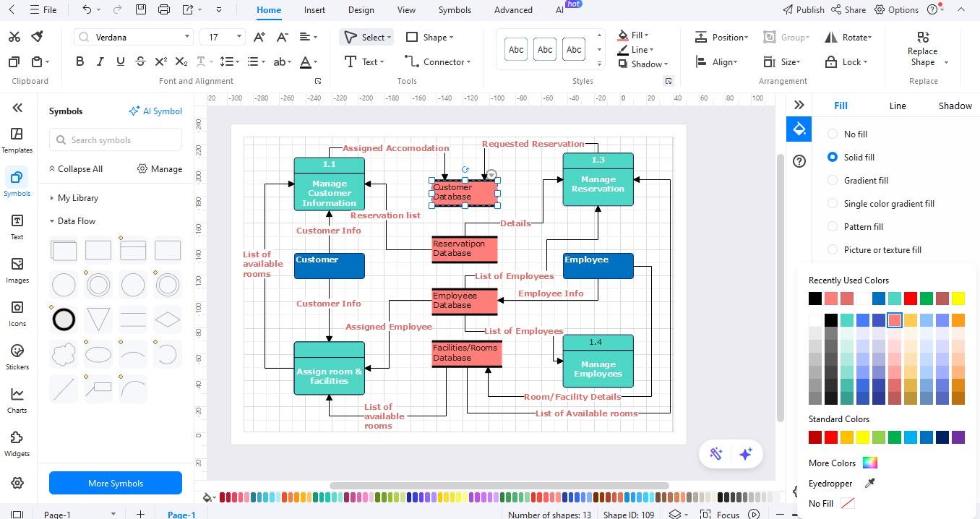The height and width of the screenshot is (519, 980).
Task: Click Collapse All in Symbols panel
Action: click(75, 169)
